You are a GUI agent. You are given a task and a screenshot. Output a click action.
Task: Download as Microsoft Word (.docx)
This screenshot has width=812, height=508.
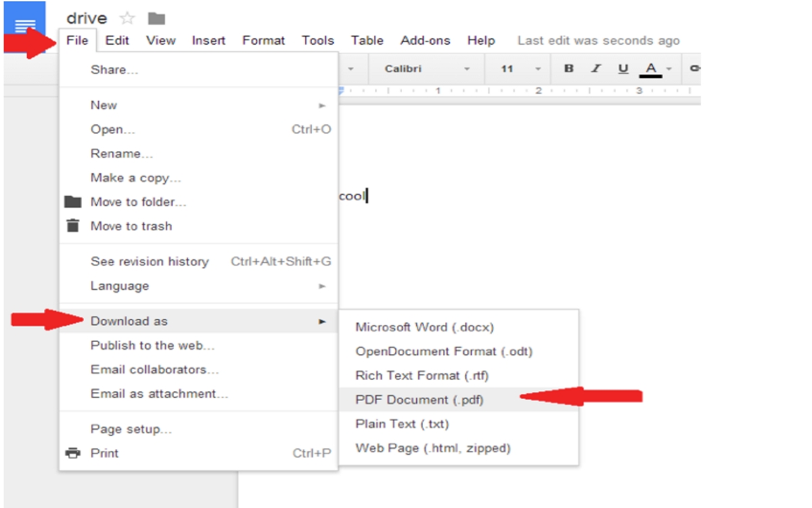click(x=458, y=327)
